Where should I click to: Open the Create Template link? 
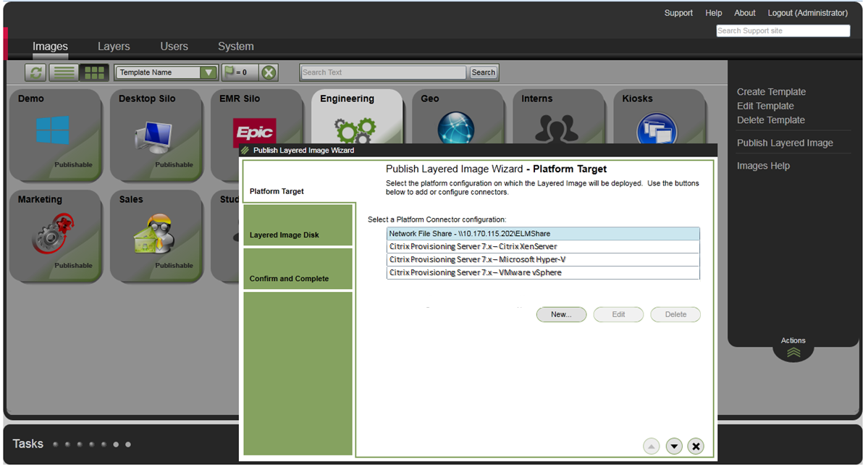click(771, 91)
